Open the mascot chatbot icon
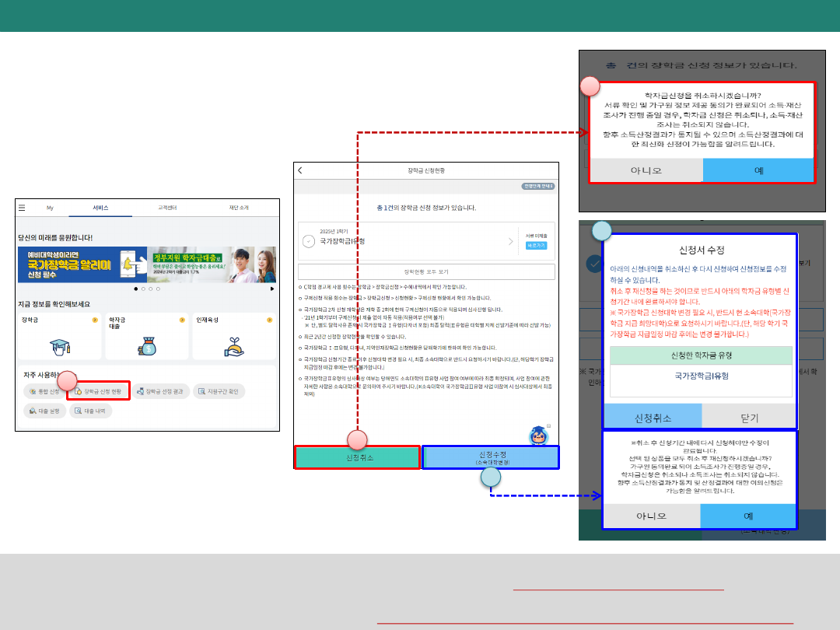Image resolution: width=840 pixels, height=630 pixels. 538,436
